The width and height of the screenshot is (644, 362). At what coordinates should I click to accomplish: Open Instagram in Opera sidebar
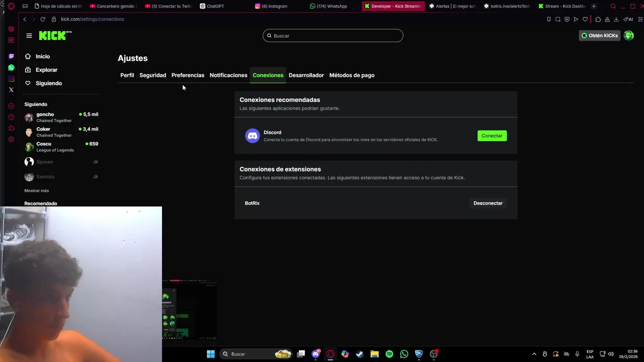[x=11, y=78]
